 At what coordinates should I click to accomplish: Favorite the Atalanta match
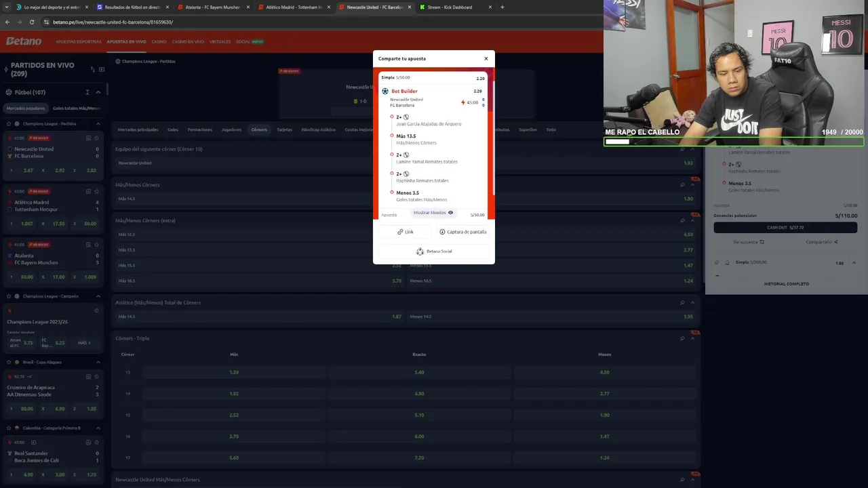[x=96, y=245]
